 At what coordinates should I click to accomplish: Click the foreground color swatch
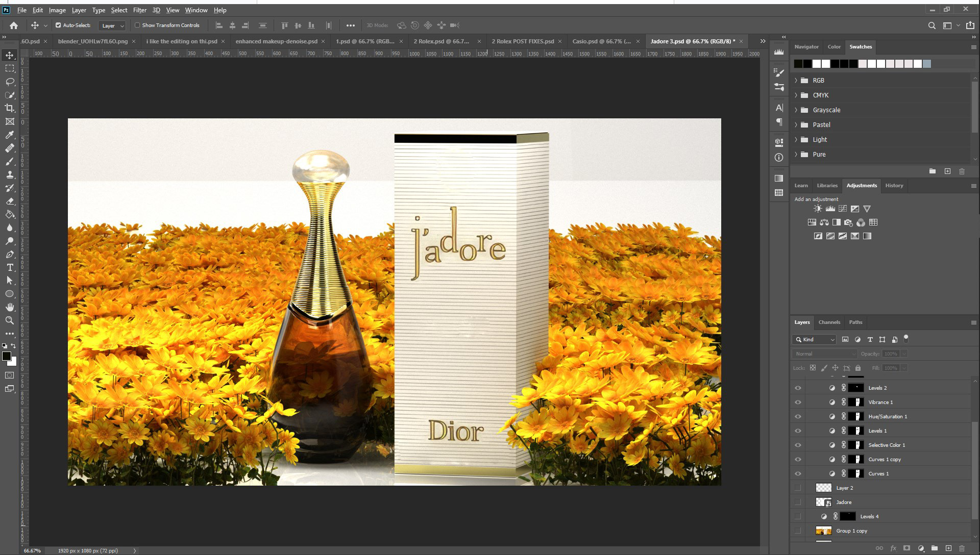7,356
